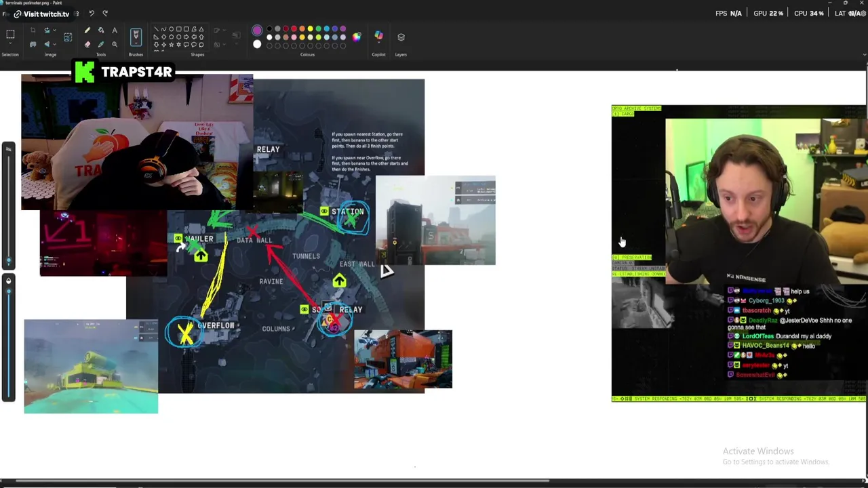The width and height of the screenshot is (868, 488).
Task: Click the CPU 34% overlay readout
Action: pyautogui.click(x=809, y=14)
